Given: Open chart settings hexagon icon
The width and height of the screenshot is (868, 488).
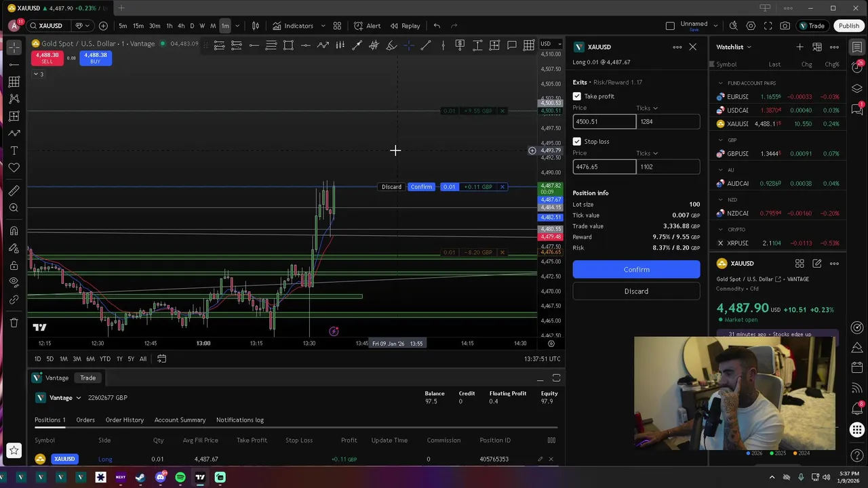Looking at the screenshot, I should (751, 26).
